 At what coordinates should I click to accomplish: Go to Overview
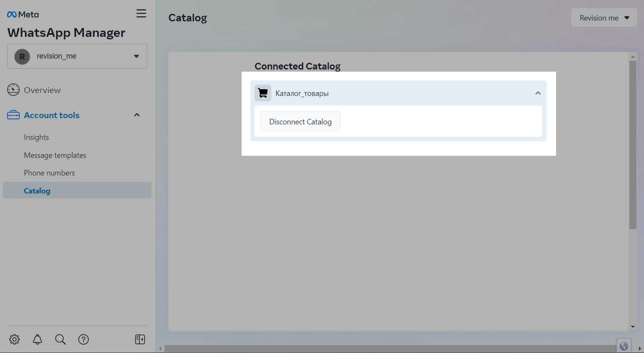pos(42,90)
